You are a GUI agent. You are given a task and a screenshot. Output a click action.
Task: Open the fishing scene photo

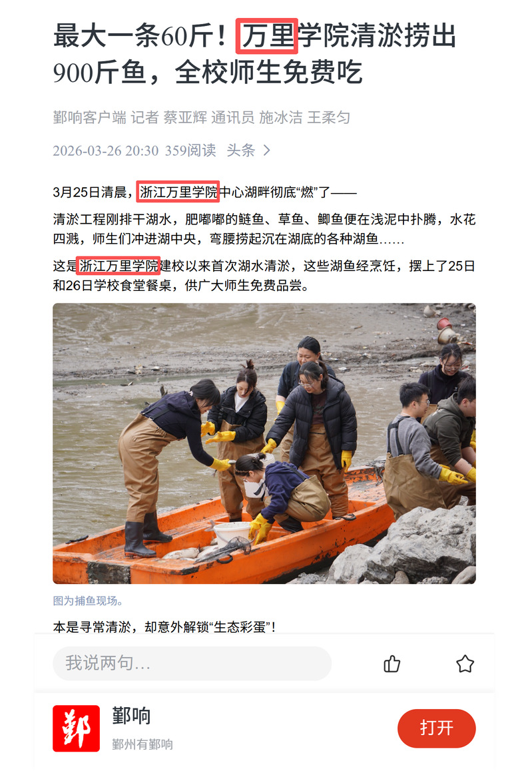coord(264,443)
